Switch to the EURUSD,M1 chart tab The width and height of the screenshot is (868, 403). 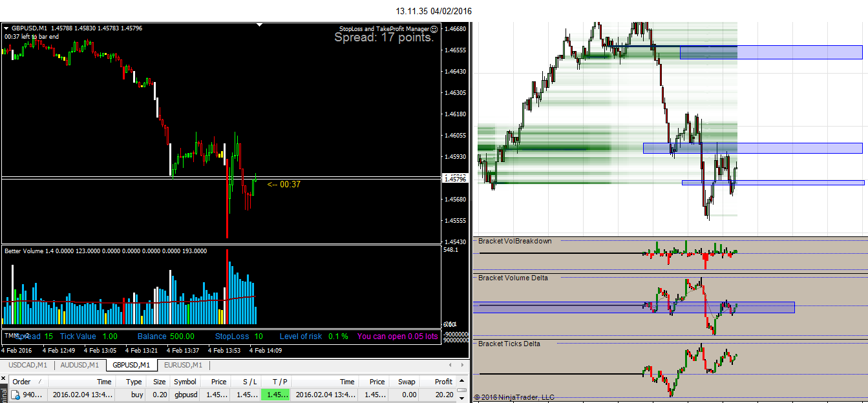183,365
